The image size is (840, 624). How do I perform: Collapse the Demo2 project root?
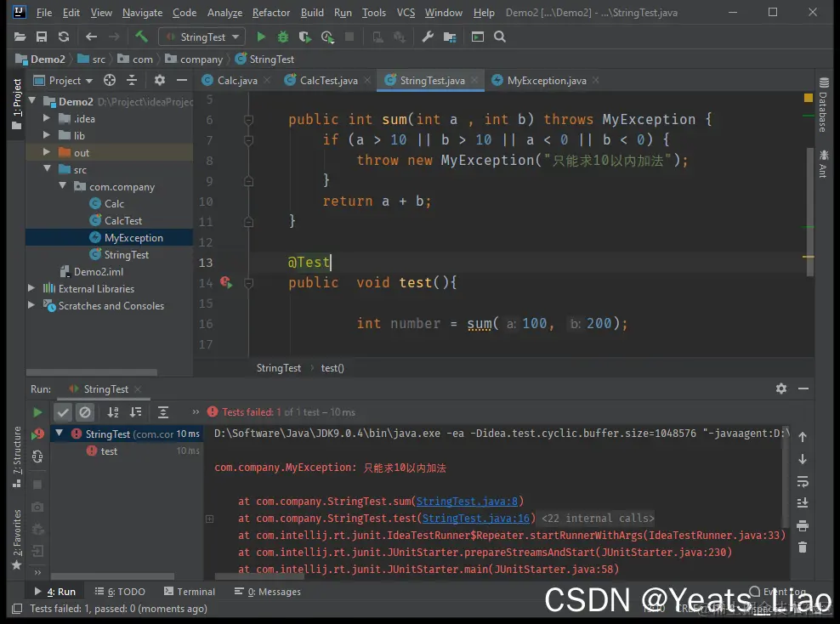click(32, 100)
